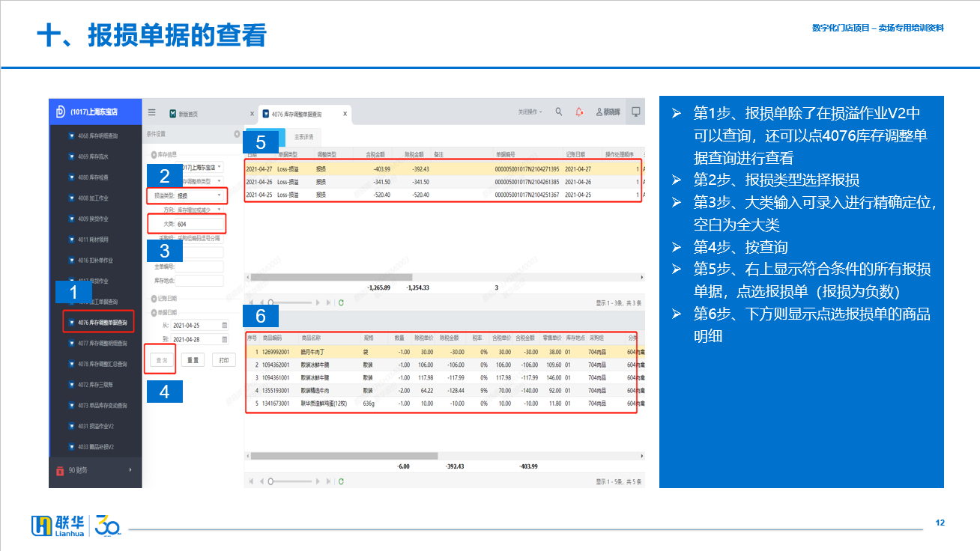Viewport: 980px width, 551px height.
Task: Click the page slider of the lower grid
Action: (290, 481)
